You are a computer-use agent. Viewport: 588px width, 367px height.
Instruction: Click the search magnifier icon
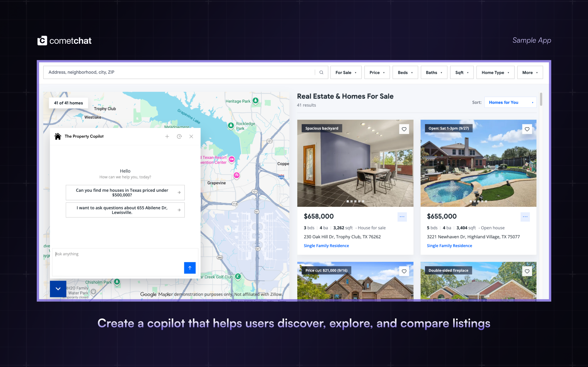tap(321, 72)
